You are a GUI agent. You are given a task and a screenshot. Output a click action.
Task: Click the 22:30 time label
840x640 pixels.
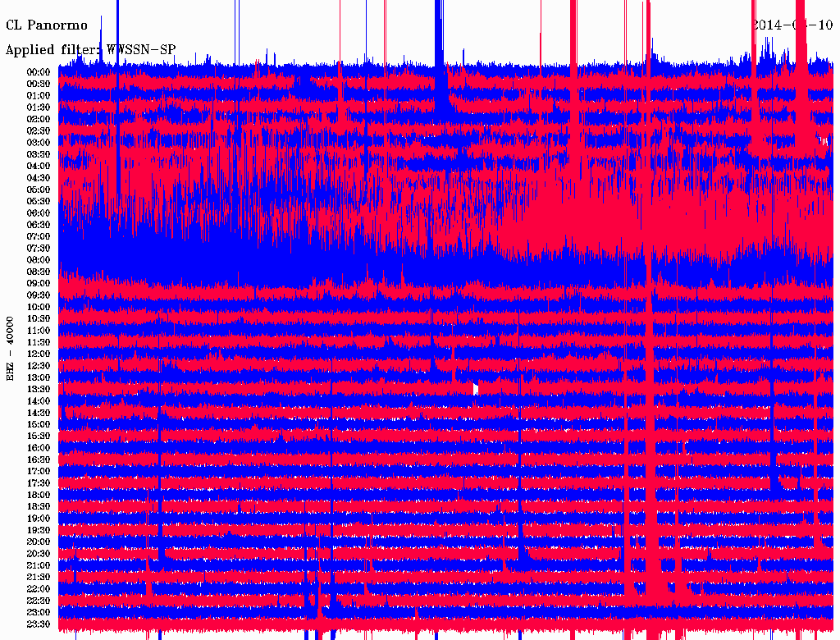(39, 601)
